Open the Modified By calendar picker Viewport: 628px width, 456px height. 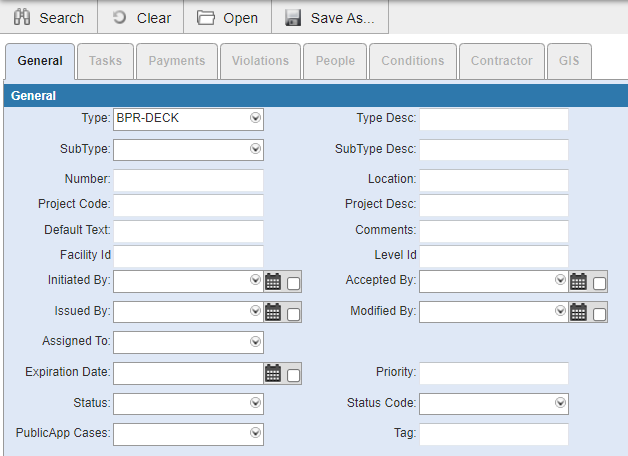pos(578,312)
